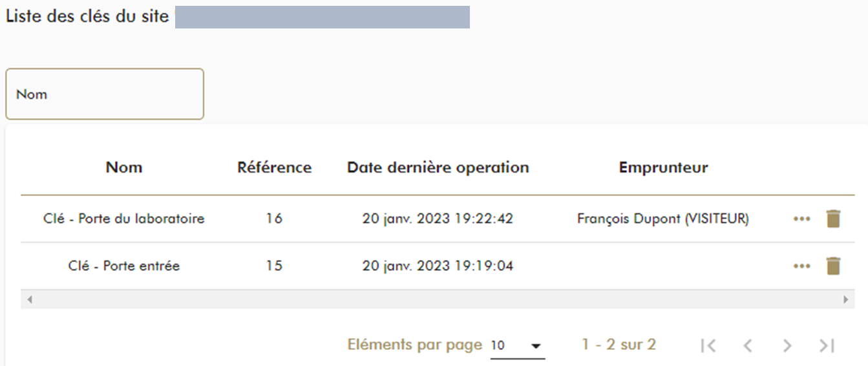868x366 pixels.
Task: Delete the Clé - Porte entrée key
Action: 833,266
